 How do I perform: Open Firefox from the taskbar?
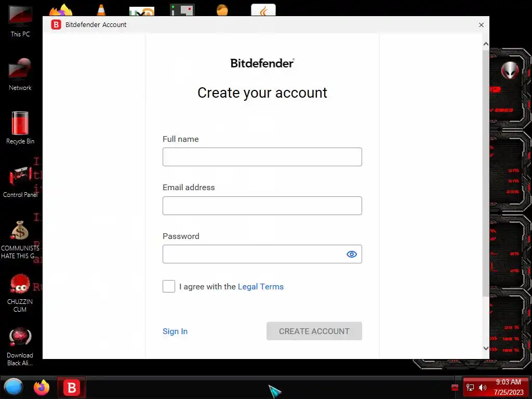tap(42, 387)
